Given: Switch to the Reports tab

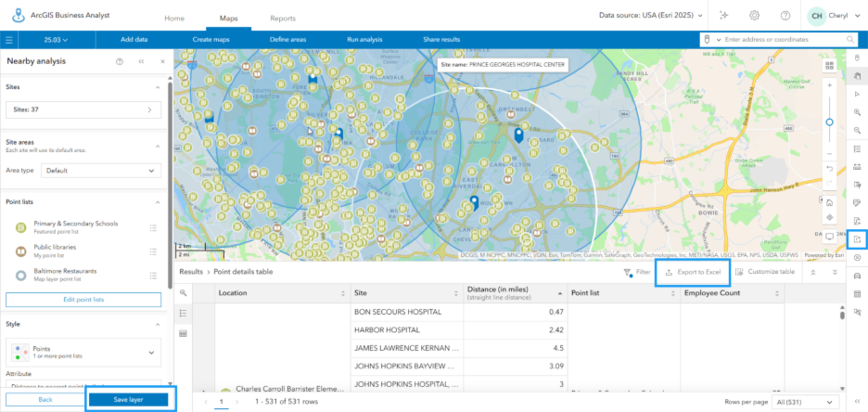Looking at the screenshot, I should coord(283,19).
